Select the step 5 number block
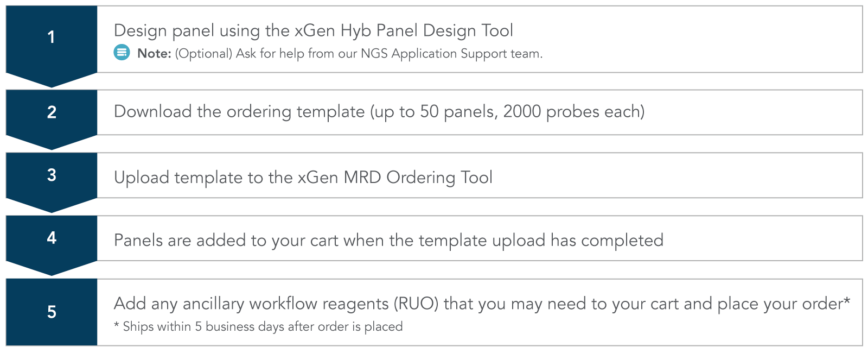Screen dimensions: 868x353 click(52, 312)
